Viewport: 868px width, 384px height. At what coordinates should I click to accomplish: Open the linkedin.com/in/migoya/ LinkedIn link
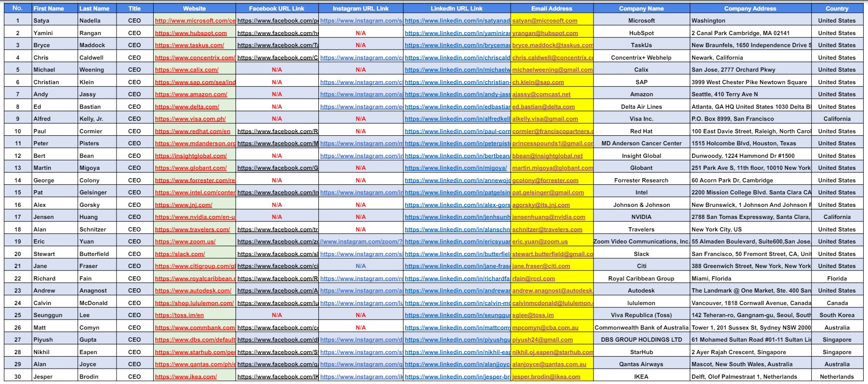point(456,168)
